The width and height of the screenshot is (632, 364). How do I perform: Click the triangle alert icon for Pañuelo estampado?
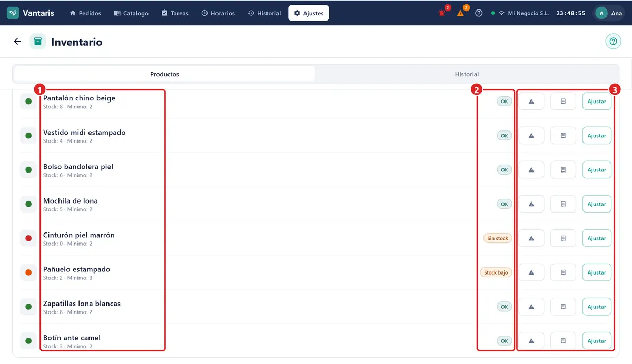[531, 272]
